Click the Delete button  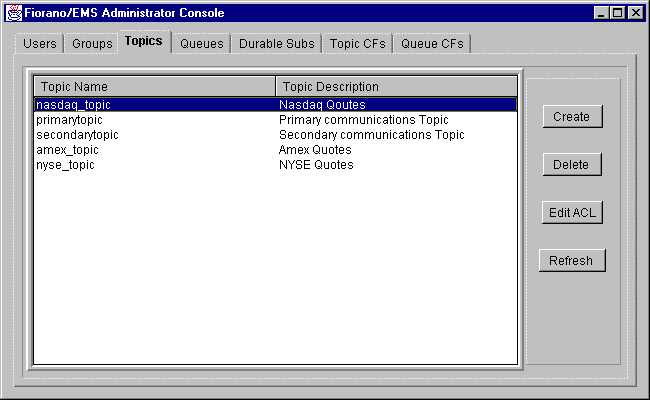pos(571,165)
